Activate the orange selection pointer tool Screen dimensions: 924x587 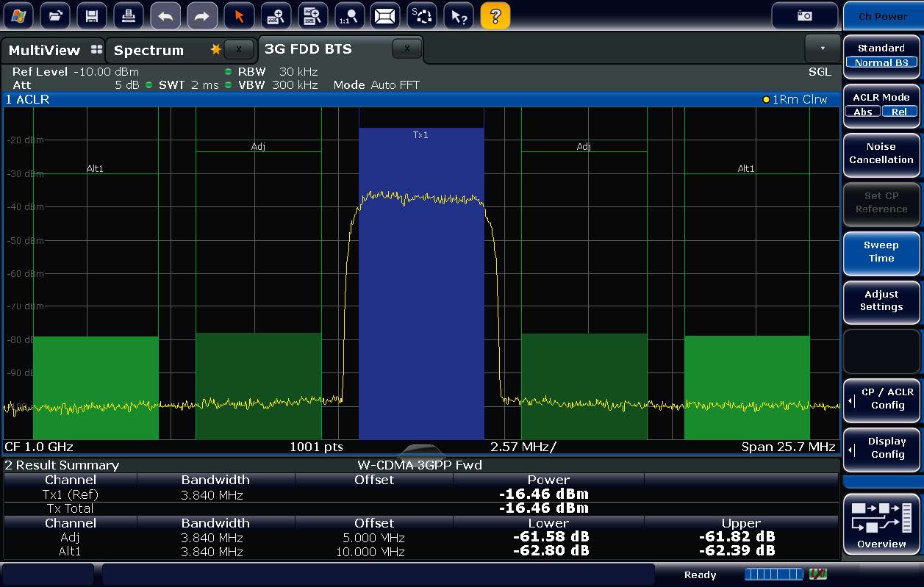239,15
